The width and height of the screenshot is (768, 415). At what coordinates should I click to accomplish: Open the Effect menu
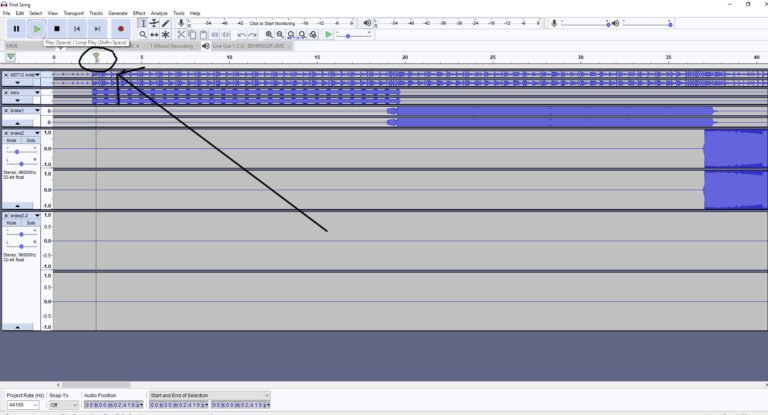click(139, 13)
